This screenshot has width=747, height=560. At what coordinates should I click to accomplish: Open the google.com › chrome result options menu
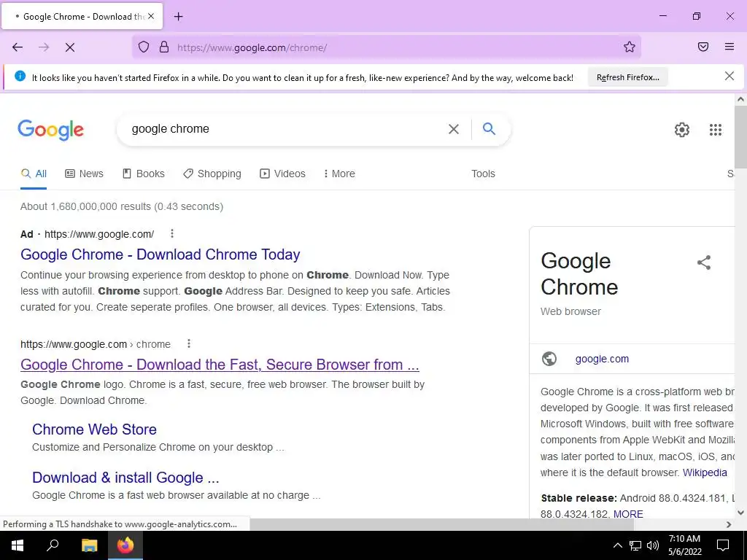coord(189,343)
